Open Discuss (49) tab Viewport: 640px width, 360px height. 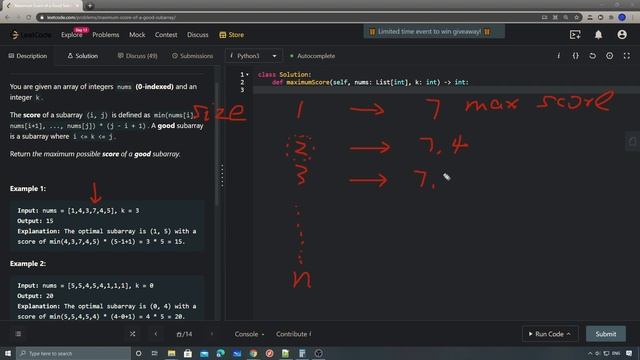click(137, 56)
